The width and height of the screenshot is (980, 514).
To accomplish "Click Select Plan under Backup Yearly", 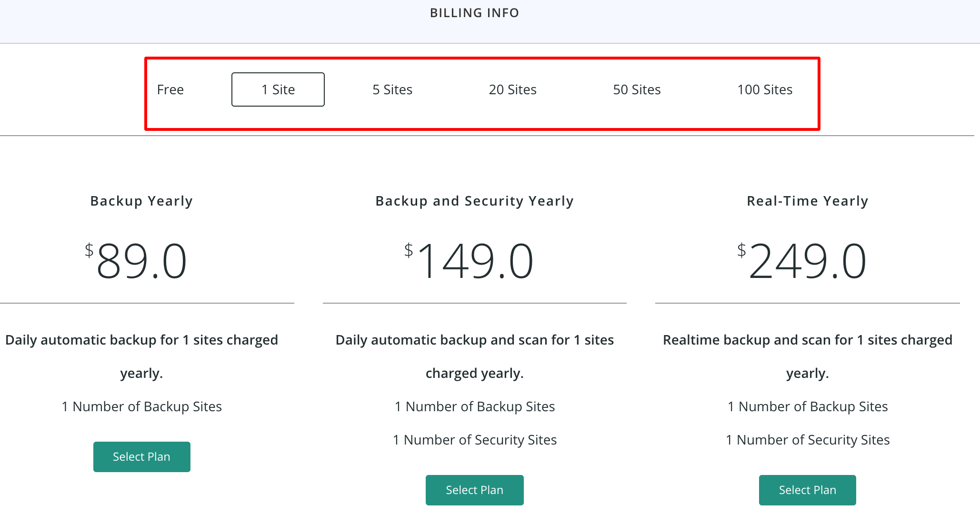I will pos(141,457).
